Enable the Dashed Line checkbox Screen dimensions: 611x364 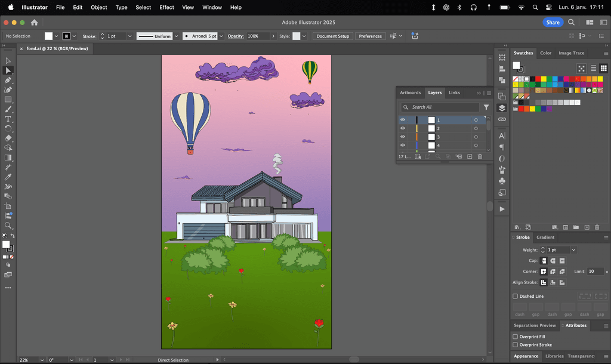[x=516, y=296]
